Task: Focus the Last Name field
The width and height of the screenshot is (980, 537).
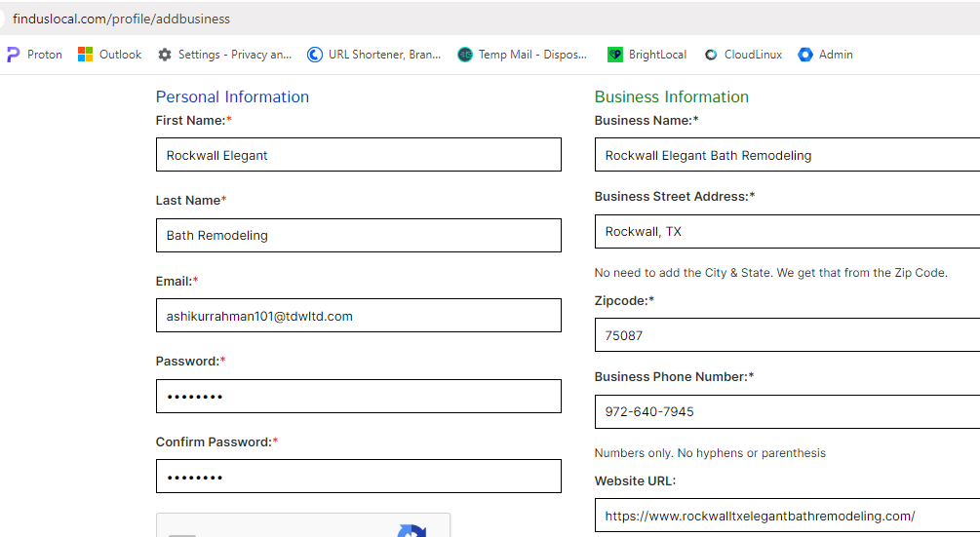Action: point(359,236)
